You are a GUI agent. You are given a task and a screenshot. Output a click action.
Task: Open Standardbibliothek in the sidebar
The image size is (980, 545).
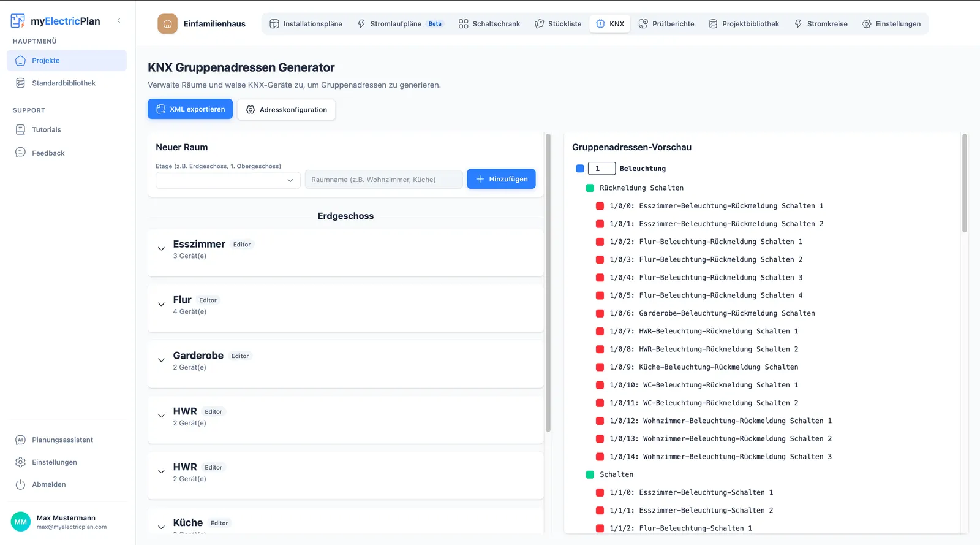coord(67,83)
